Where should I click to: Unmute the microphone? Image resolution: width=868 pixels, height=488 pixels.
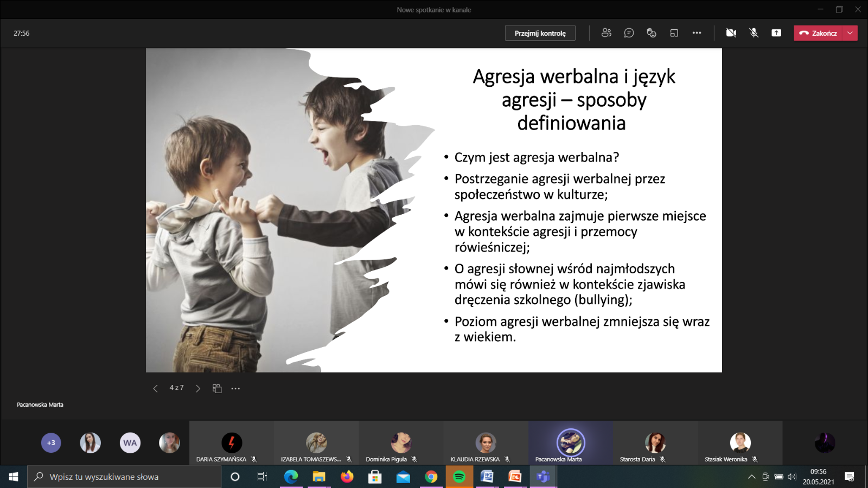coord(754,33)
